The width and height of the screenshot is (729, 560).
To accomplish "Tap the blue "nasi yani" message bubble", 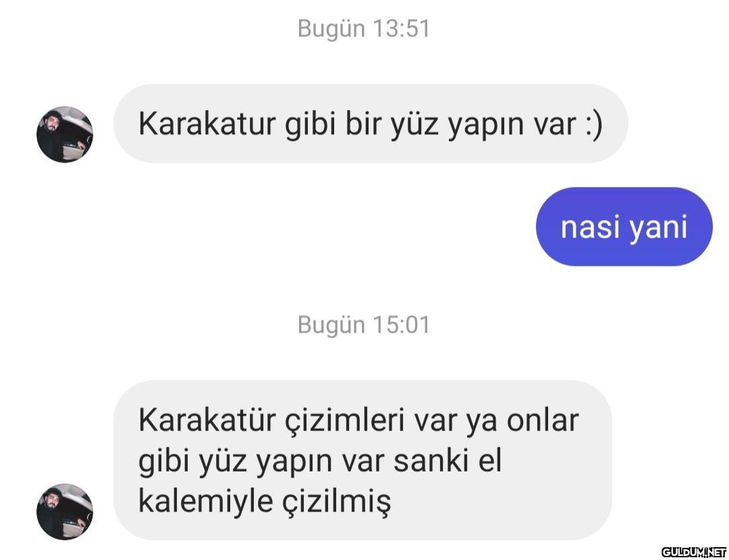I will click(x=624, y=226).
